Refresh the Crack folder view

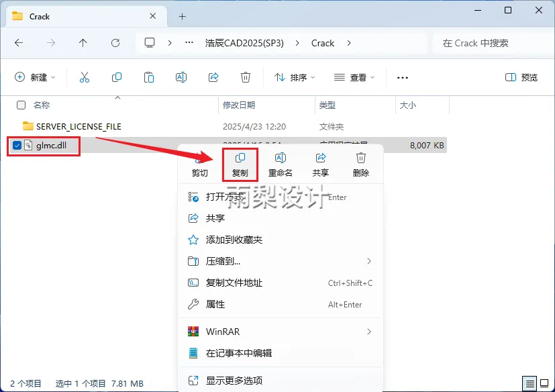pyautogui.click(x=115, y=43)
